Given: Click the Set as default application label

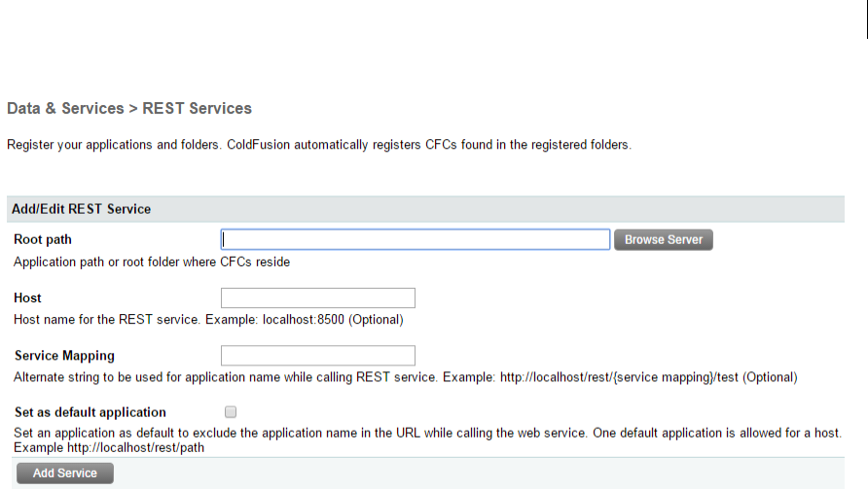Looking at the screenshot, I should (90, 412).
